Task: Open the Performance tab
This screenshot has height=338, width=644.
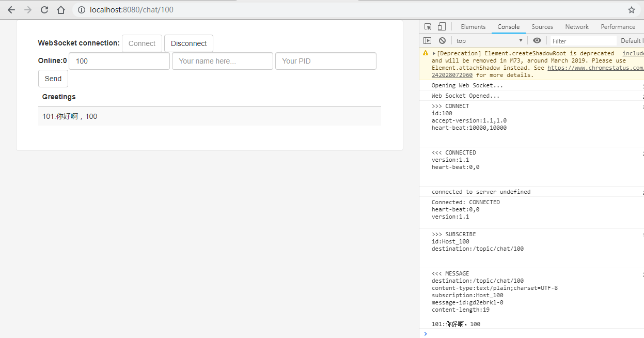Action: (618, 27)
